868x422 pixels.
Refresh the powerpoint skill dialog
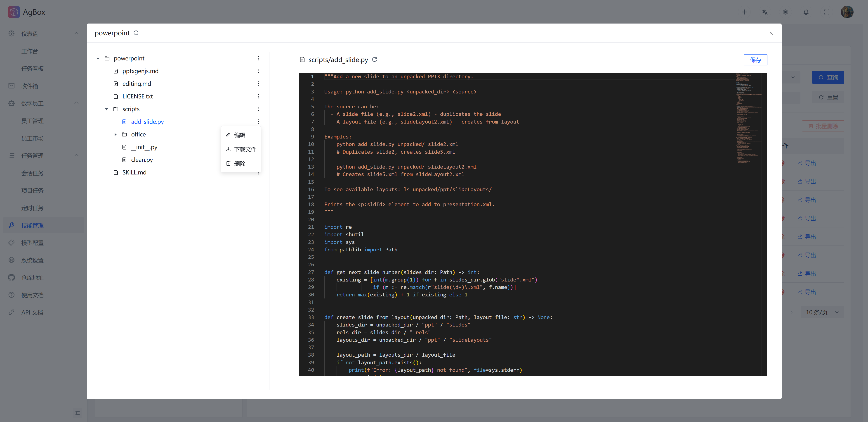(136, 33)
